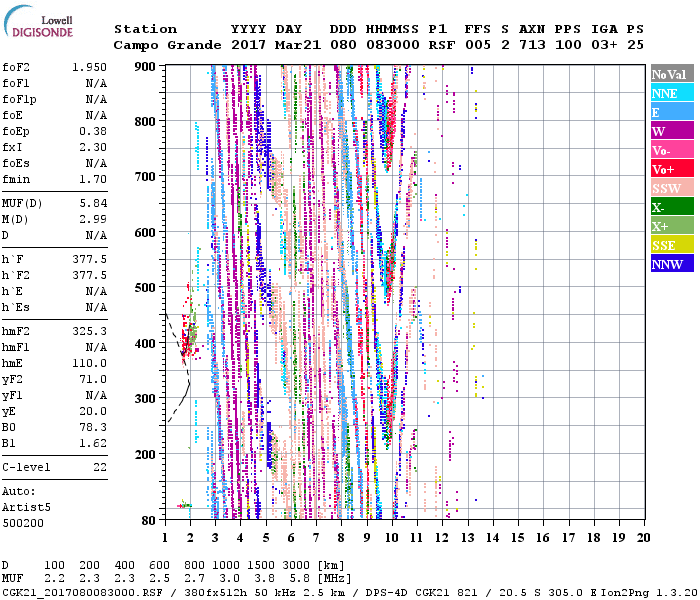Click the NNE cyan legend swatch

coord(672,93)
